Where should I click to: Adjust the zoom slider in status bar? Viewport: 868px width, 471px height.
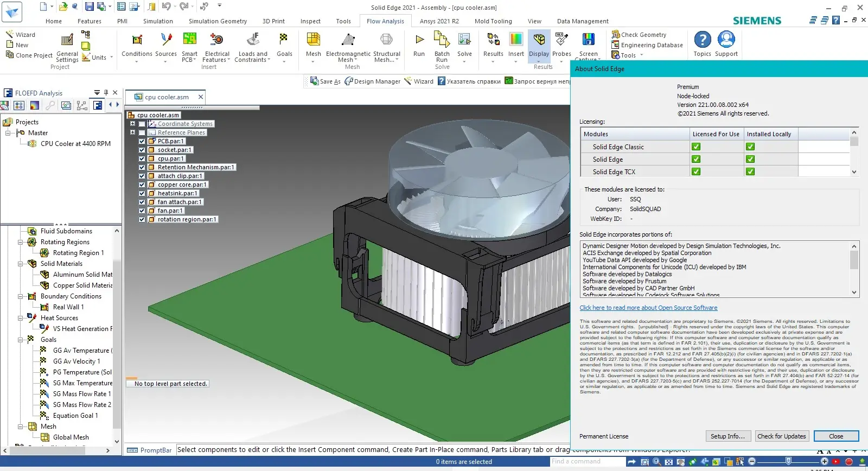pos(788,461)
